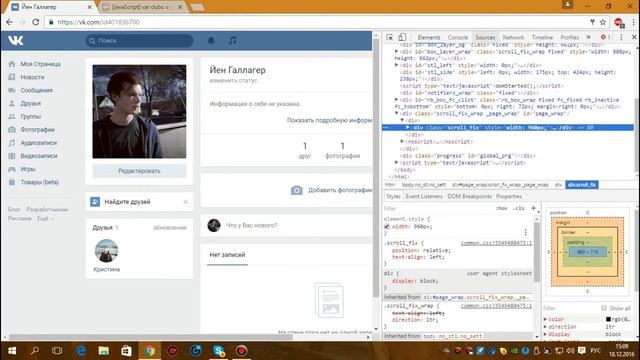Expand the box_layer_wrap div node
The width and height of the screenshot is (640, 360).
396,51
